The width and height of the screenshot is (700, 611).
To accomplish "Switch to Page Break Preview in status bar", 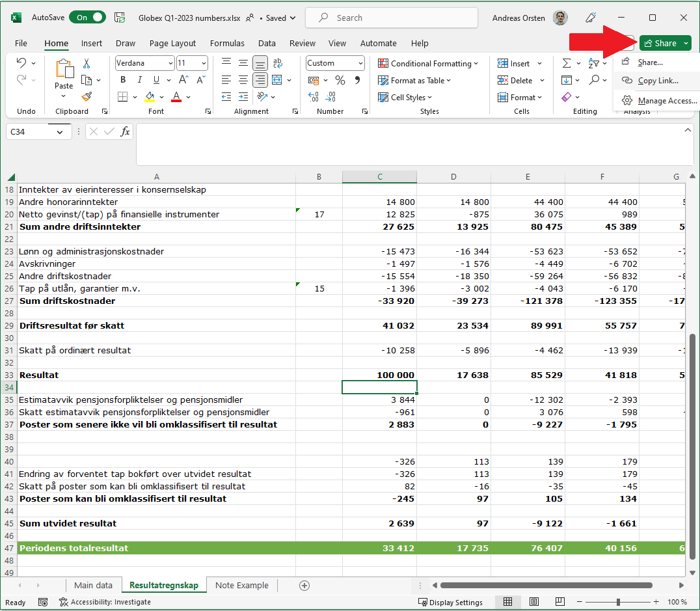I will click(560, 602).
